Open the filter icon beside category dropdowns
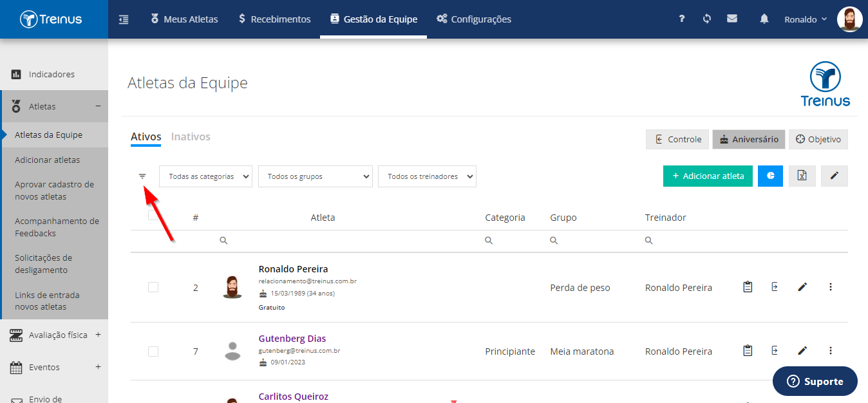 (x=142, y=176)
